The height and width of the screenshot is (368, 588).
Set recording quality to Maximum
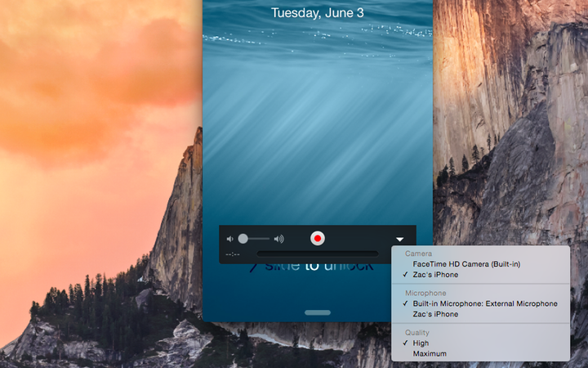[430, 353]
